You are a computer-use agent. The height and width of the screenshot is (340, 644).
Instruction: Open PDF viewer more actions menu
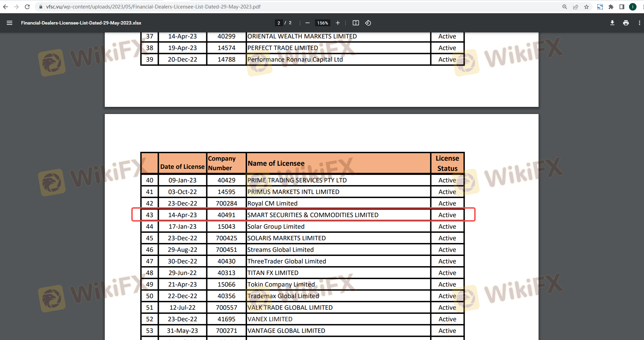[639, 23]
